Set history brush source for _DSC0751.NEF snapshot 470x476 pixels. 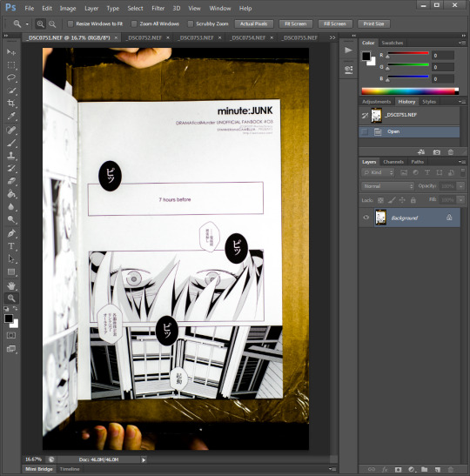[x=365, y=115]
